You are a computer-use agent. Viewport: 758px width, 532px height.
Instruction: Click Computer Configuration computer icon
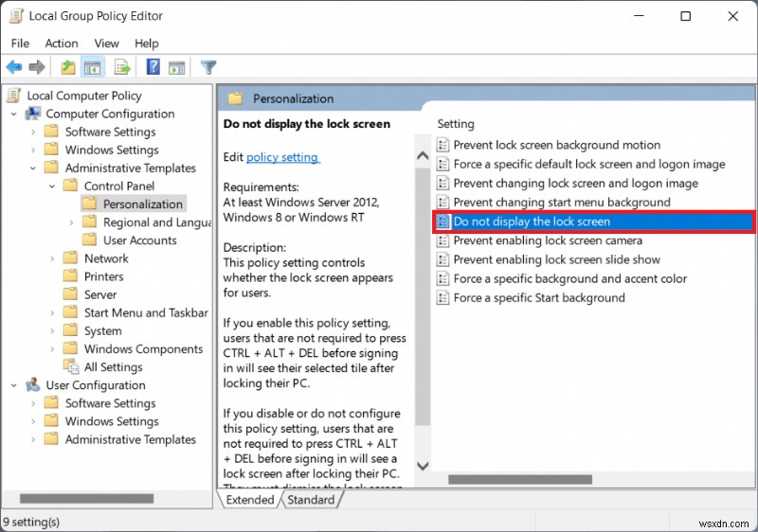click(x=33, y=114)
